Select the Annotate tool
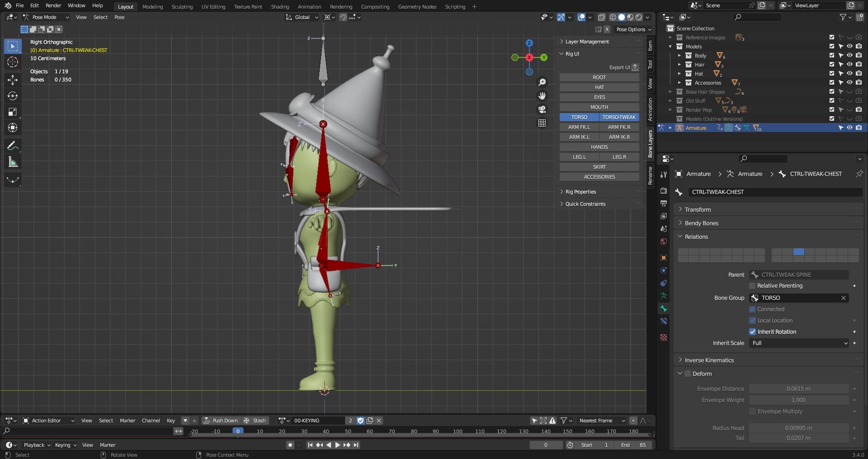Image resolution: width=868 pixels, height=459 pixels. pos(13,145)
